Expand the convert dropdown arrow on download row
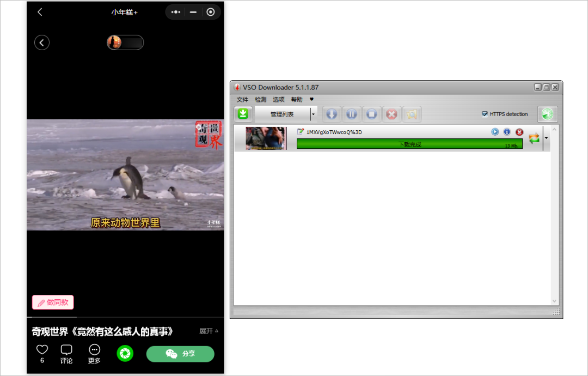The width and height of the screenshot is (588, 376). 547,138
